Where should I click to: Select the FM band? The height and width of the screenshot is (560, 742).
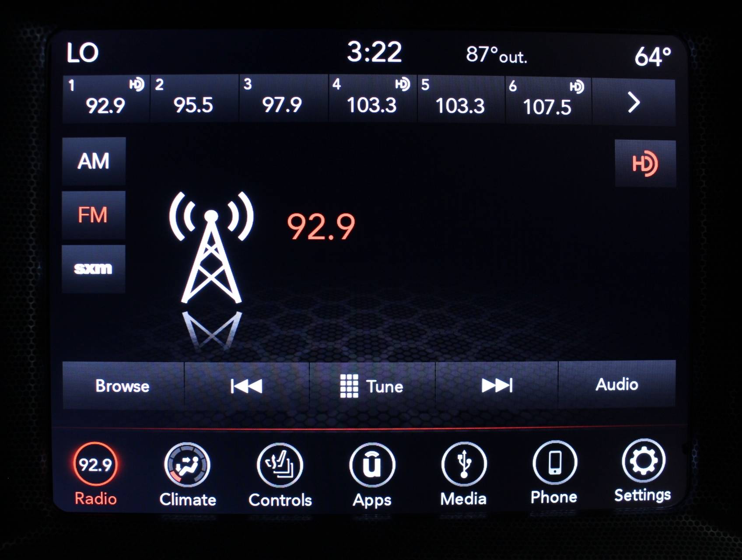coord(94,215)
